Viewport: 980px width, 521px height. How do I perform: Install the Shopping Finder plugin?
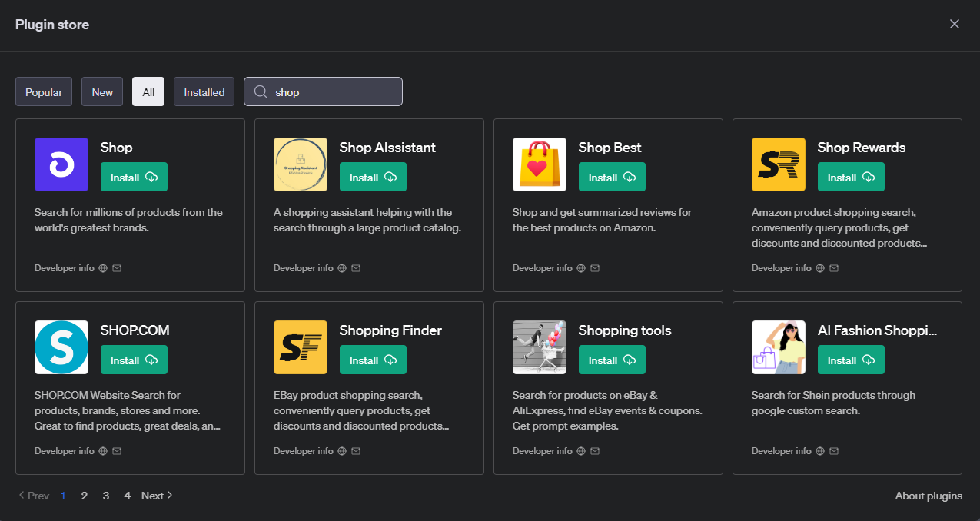(373, 360)
